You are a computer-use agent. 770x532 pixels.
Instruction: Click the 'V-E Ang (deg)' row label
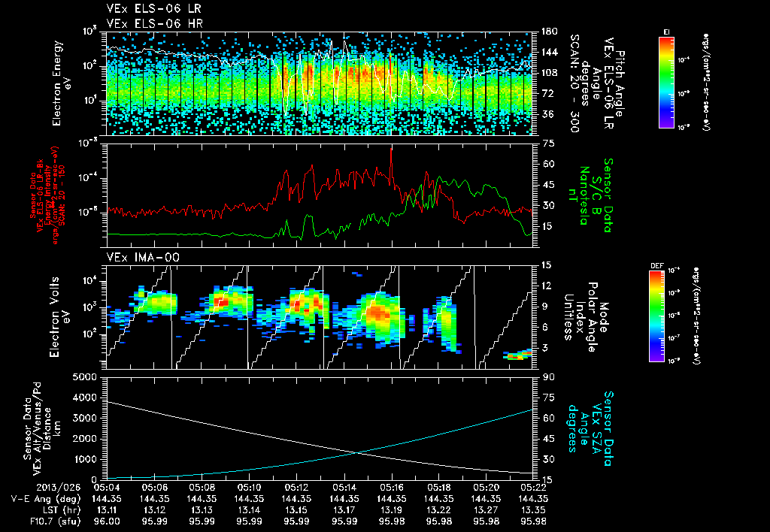pos(46,499)
